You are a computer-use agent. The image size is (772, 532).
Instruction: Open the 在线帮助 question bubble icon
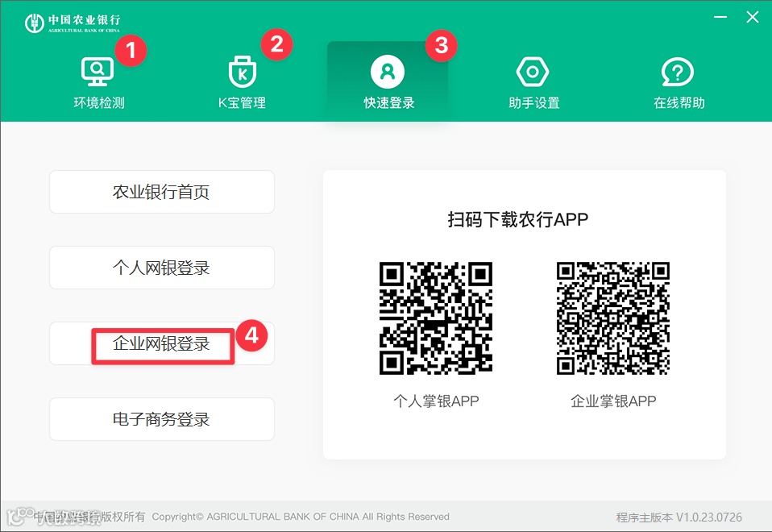[x=678, y=72]
